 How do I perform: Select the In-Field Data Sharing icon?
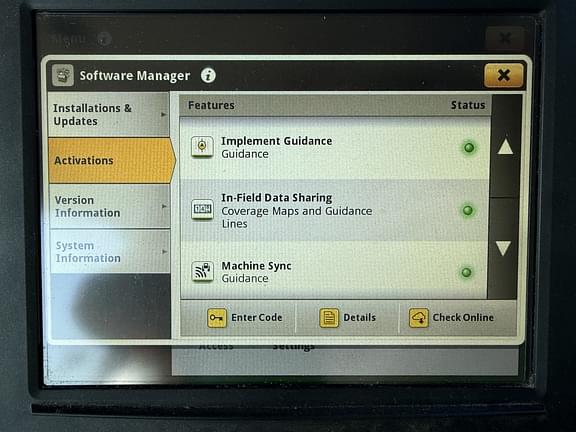click(x=202, y=209)
